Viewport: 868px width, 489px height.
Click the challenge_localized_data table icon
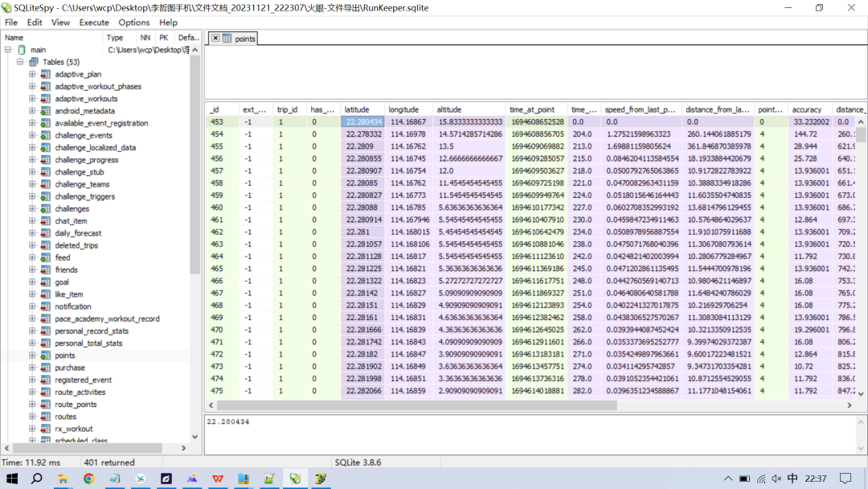(x=45, y=147)
